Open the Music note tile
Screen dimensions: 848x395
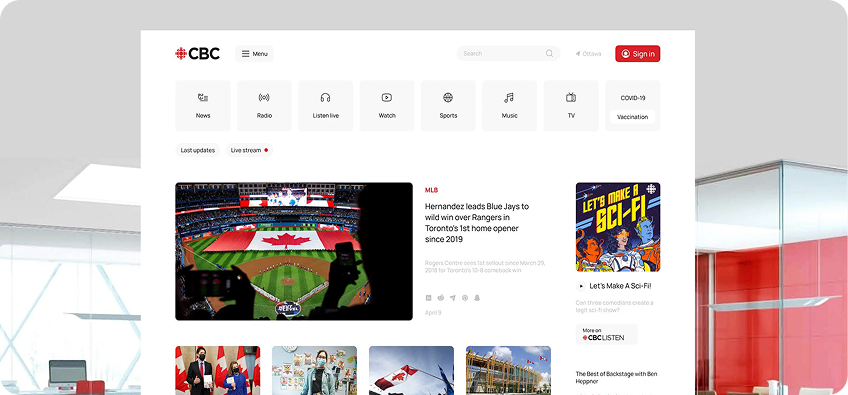point(509,106)
